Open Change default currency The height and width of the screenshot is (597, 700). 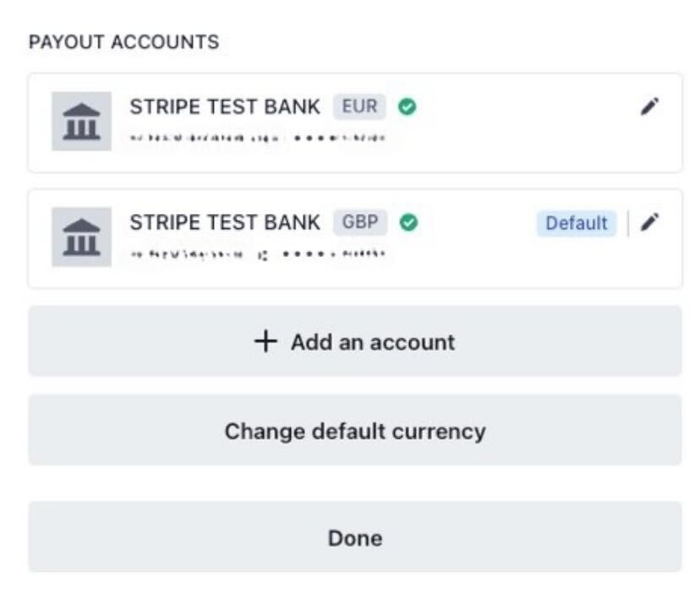[355, 431]
